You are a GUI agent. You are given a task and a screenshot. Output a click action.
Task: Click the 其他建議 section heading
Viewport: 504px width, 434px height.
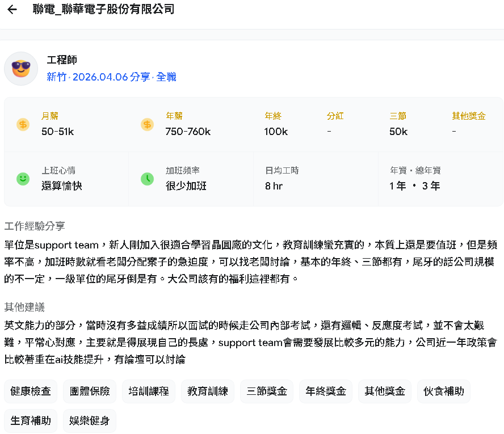(24, 307)
